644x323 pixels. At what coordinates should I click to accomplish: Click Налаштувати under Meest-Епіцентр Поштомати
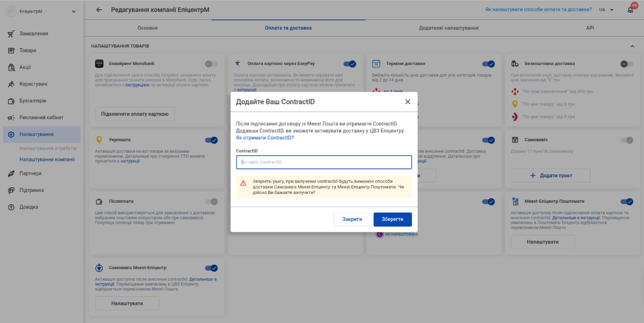tap(543, 242)
